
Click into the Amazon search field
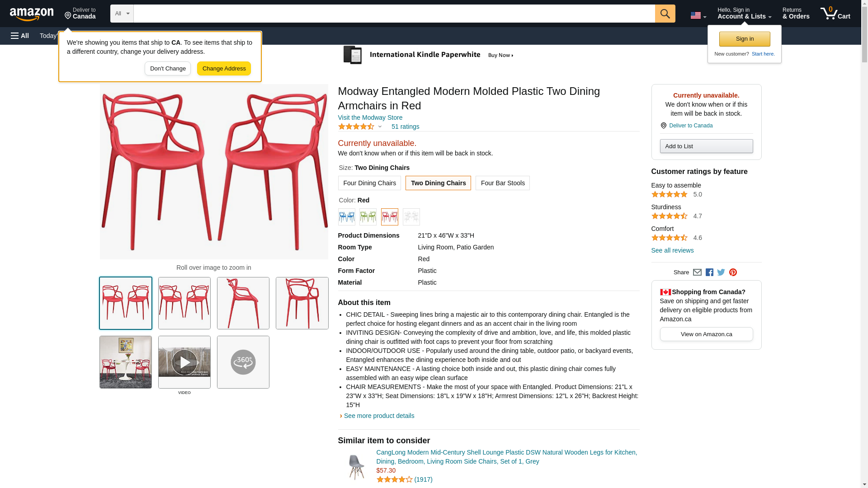pos(394,14)
